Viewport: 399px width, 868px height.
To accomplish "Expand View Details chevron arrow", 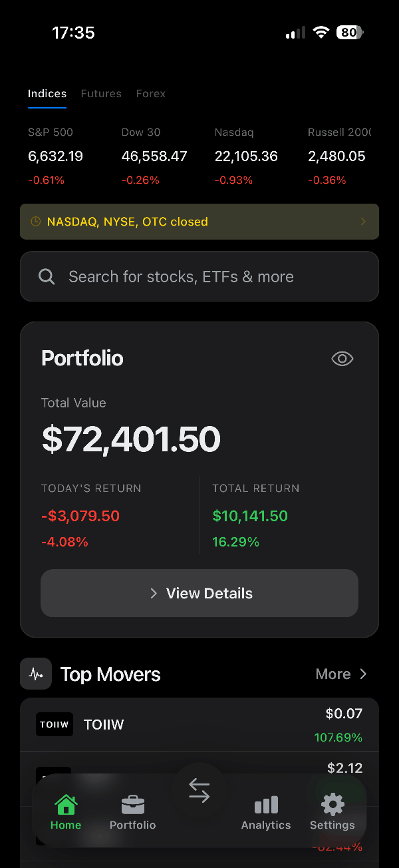I will pyautogui.click(x=154, y=593).
